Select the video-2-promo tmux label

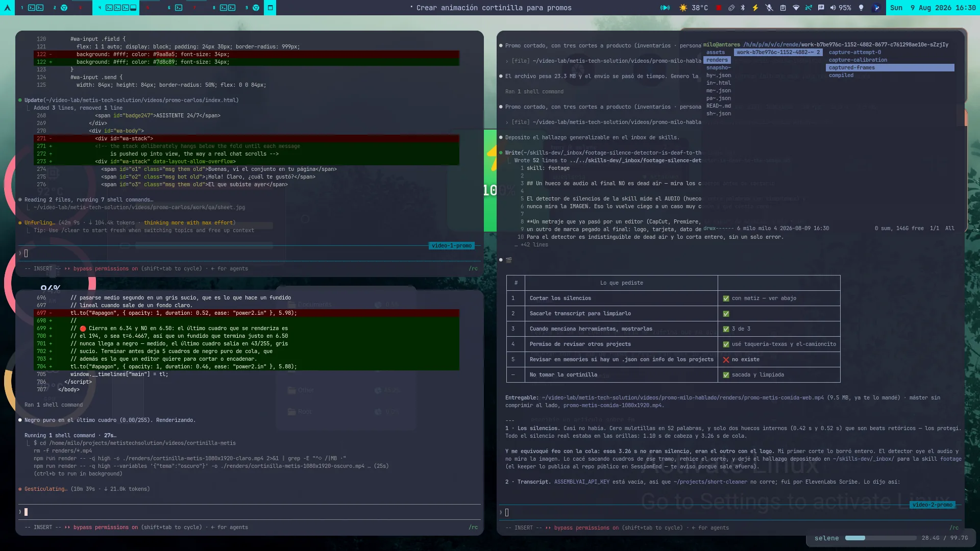click(933, 505)
